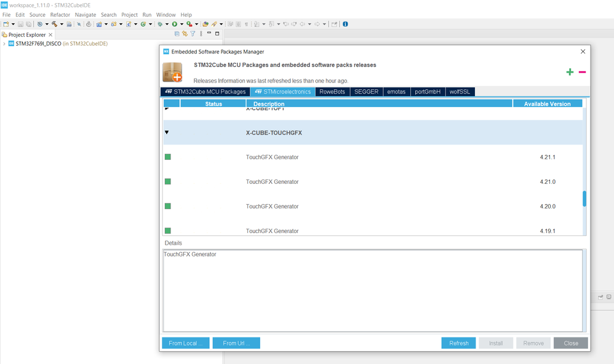Minimize the Project Explorer panel
This screenshot has height=364, width=614.
[209, 33]
